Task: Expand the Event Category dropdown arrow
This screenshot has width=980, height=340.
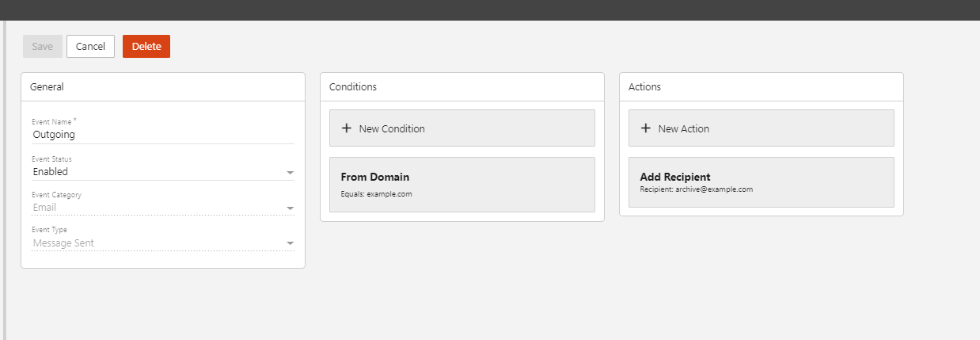Action: coord(290,208)
